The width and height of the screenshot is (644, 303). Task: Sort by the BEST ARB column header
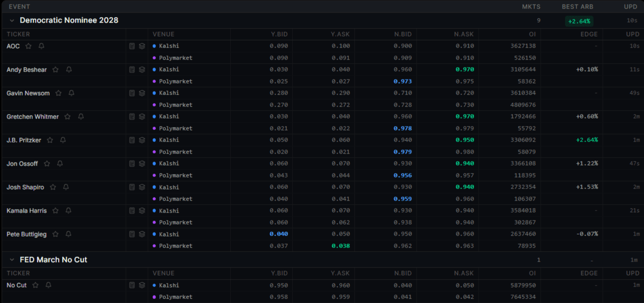(578, 6)
